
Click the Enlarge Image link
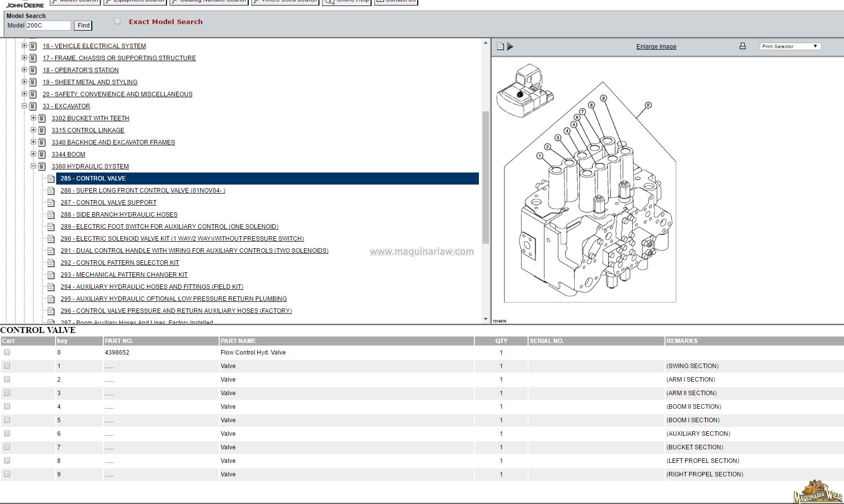pos(656,47)
